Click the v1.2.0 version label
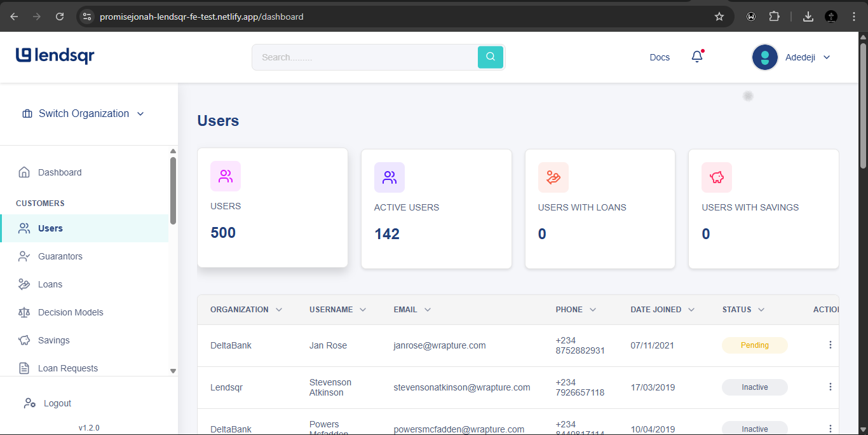The width and height of the screenshot is (868, 435). point(89,428)
